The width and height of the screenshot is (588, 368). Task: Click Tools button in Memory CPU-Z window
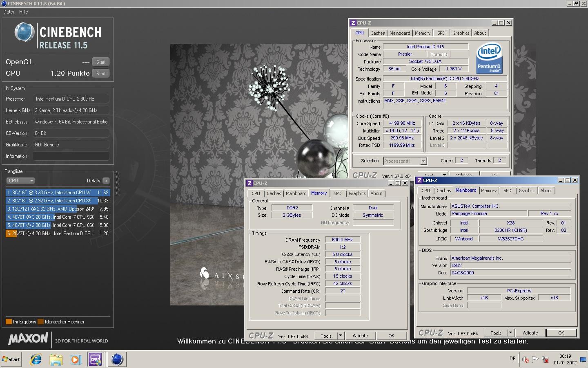[x=326, y=336]
